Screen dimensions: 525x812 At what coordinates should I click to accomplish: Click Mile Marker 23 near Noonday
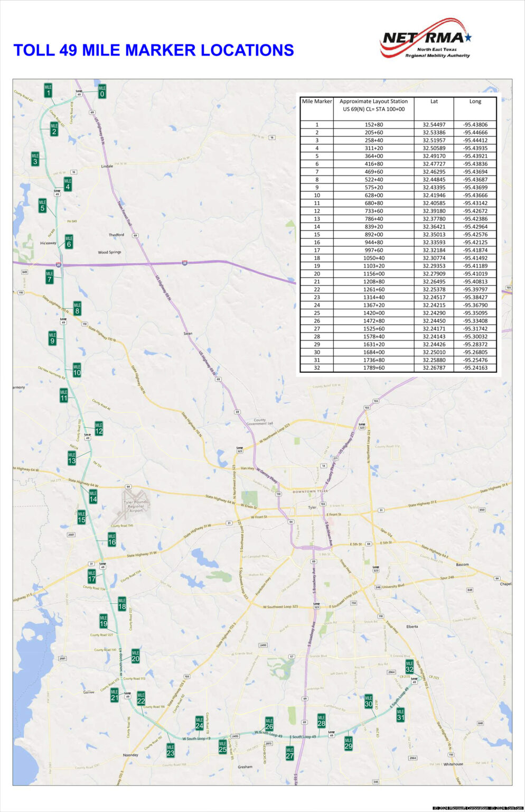pos(170,750)
